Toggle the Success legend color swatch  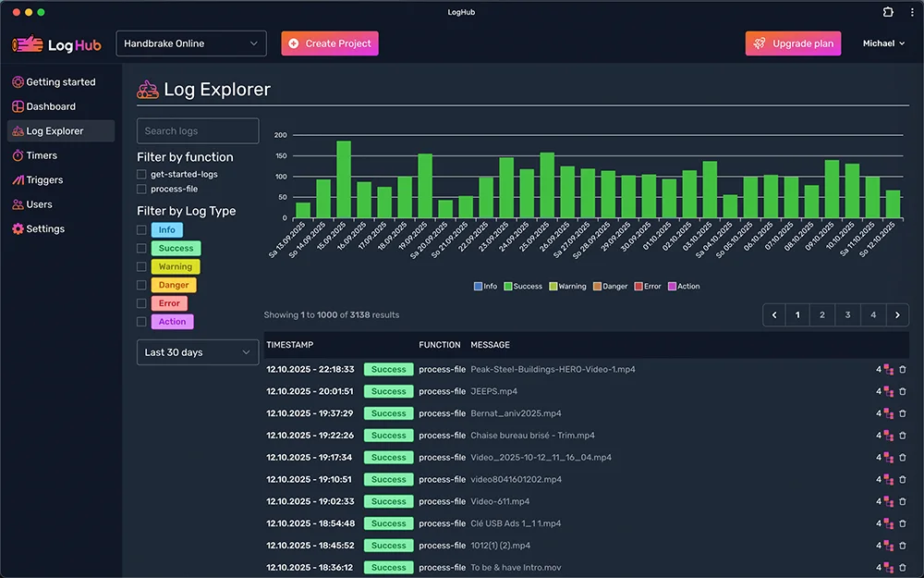pyautogui.click(x=507, y=287)
